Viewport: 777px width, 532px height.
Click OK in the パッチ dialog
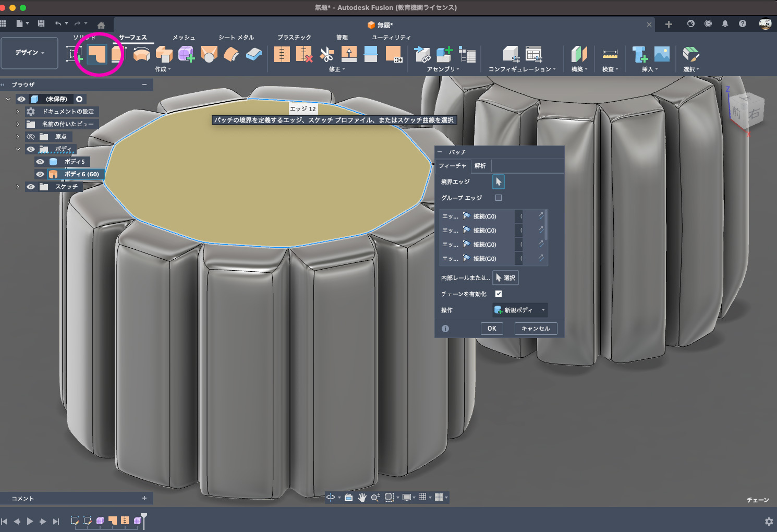tap(492, 329)
